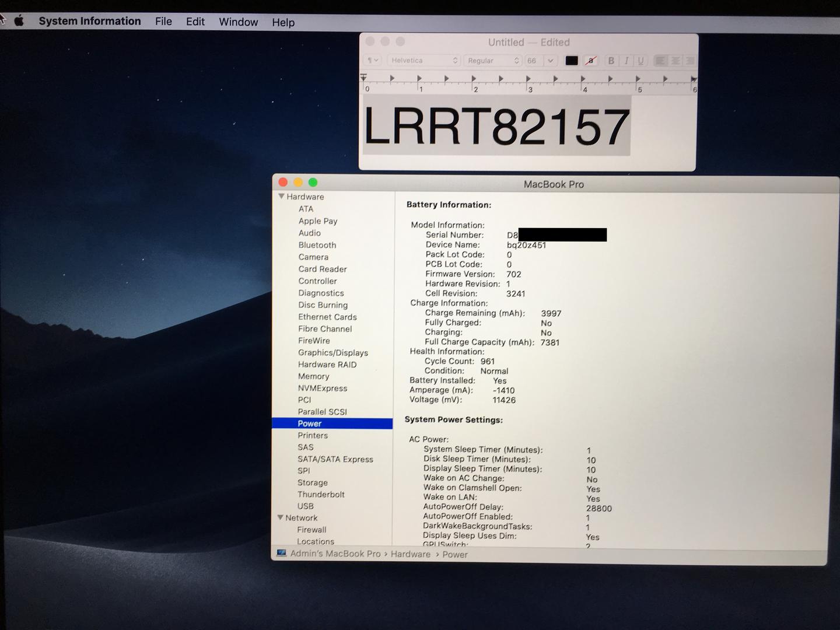The image size is (840, 630).
Task: Collapse the Hardware section triangle
Action: 281,197
